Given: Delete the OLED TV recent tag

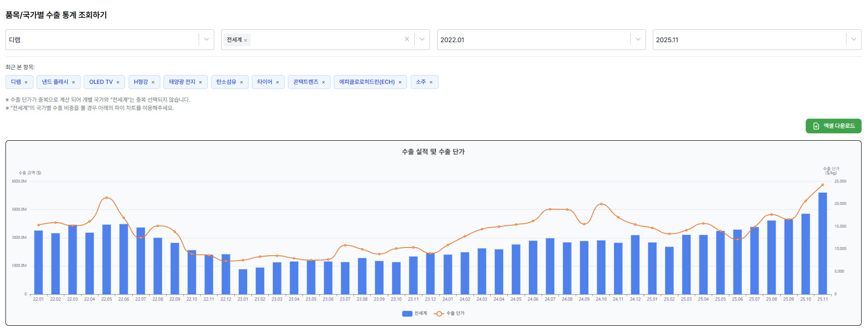Looking at the screenshot, I should click(x=118, y=82).
